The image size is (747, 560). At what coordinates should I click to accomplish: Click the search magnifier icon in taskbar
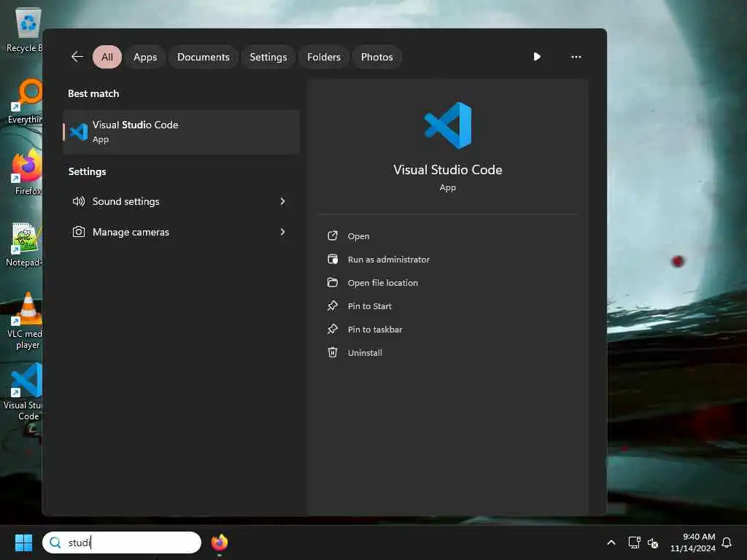(55, 542)
